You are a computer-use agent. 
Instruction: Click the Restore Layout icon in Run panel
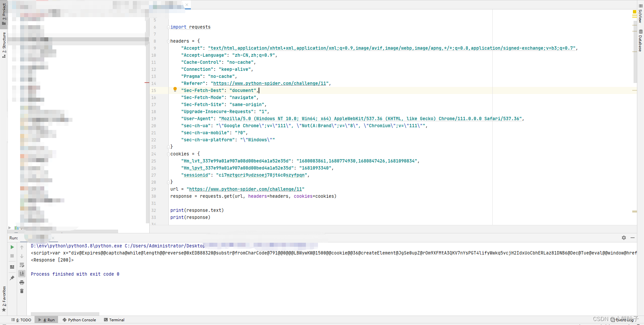click(12, 267)
